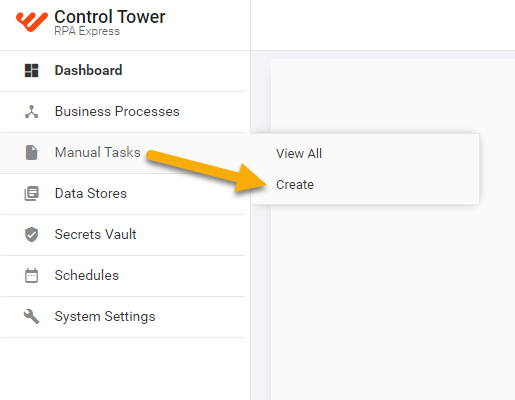The width and height of the screenshot is (515, 400).
Task: Expand the Manual Tasks submenu
Action: [125, 153]
